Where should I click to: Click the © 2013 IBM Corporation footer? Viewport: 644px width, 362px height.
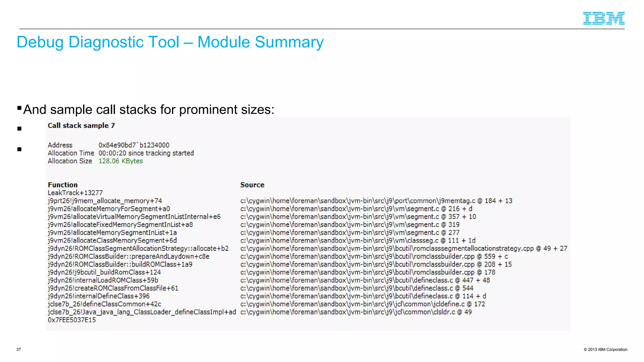coord(606,349)
